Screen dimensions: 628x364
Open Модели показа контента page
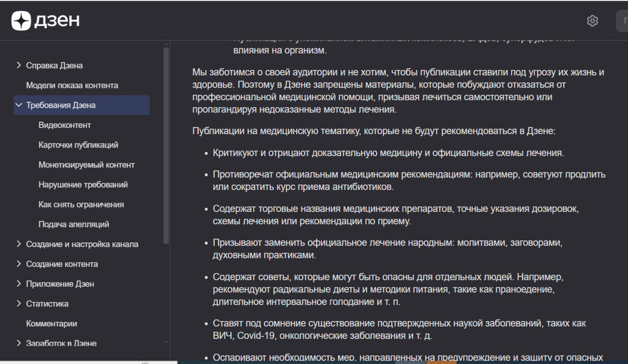click(x=72, y=85)
